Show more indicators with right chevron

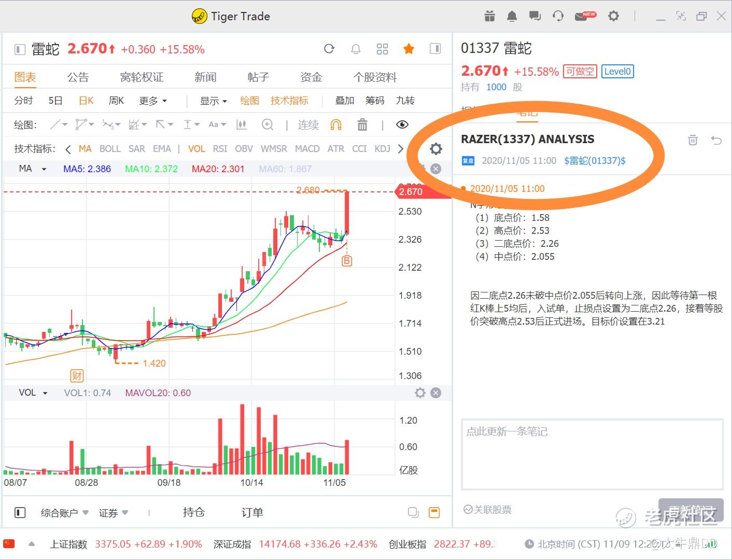[x=400, y=149]
